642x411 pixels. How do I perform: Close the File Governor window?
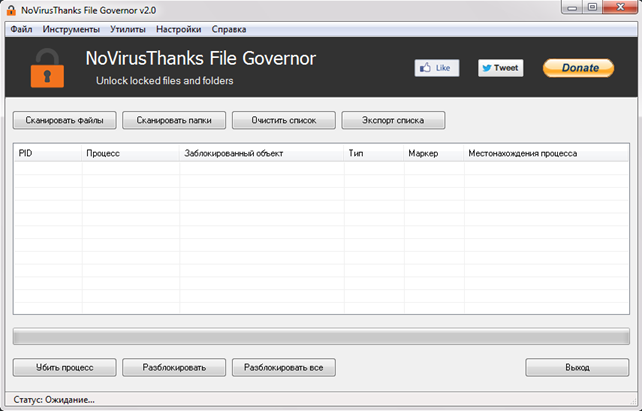click(620, 7)
